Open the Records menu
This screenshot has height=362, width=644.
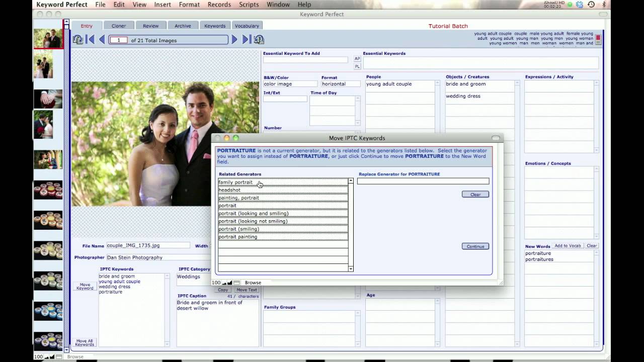(219, 5)
